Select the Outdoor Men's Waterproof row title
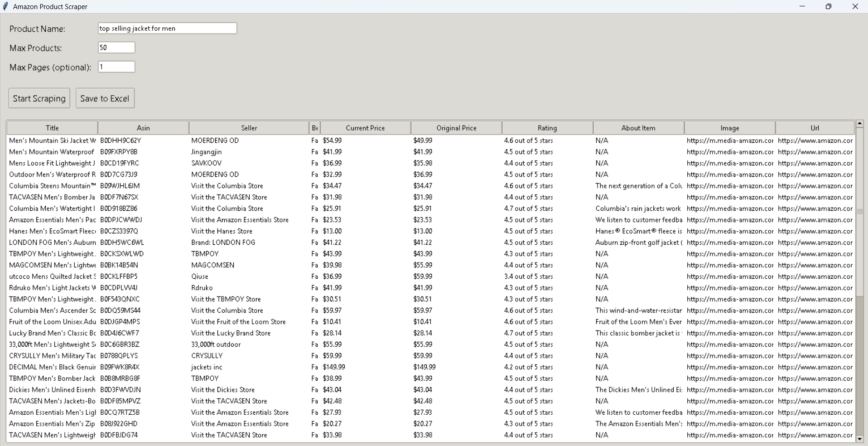868x446 pixels. tap(52, 175)
